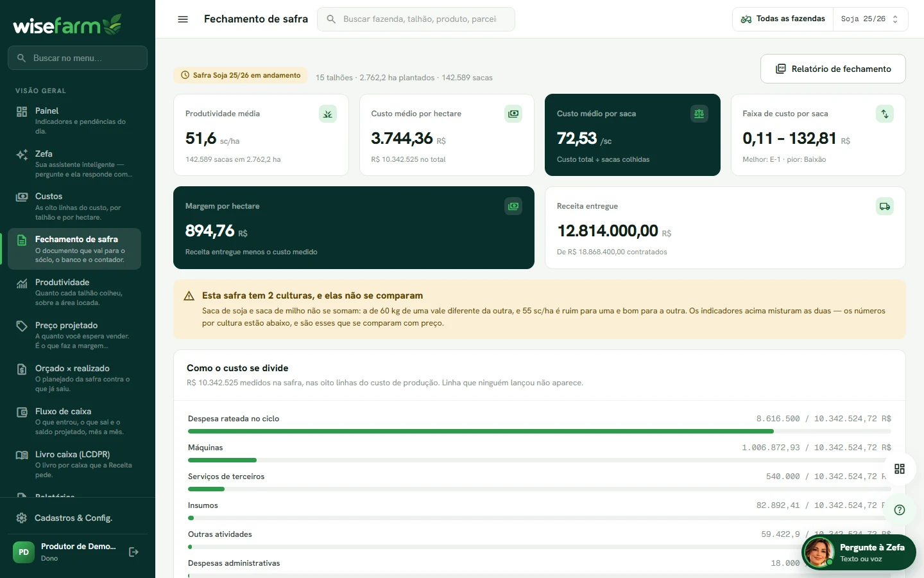Click the Máquinas cost progress bar
Screen dimensions: 924x578
(540, 460)
